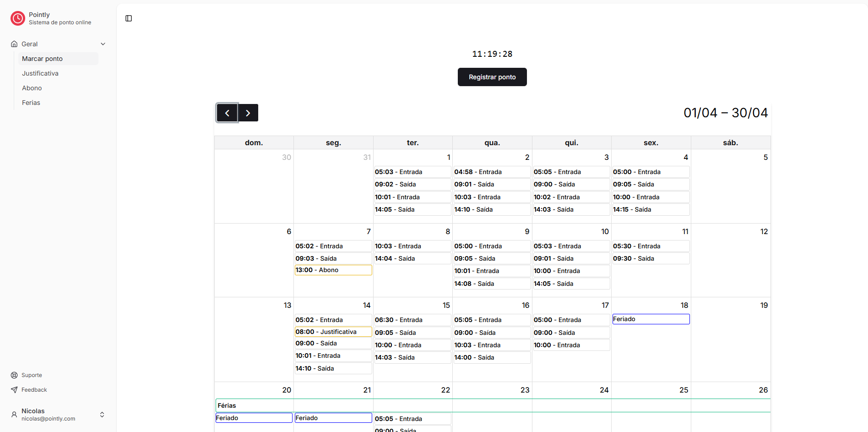Select the home icon beside Geral
The image size is (868, 432).
point(14,44)
